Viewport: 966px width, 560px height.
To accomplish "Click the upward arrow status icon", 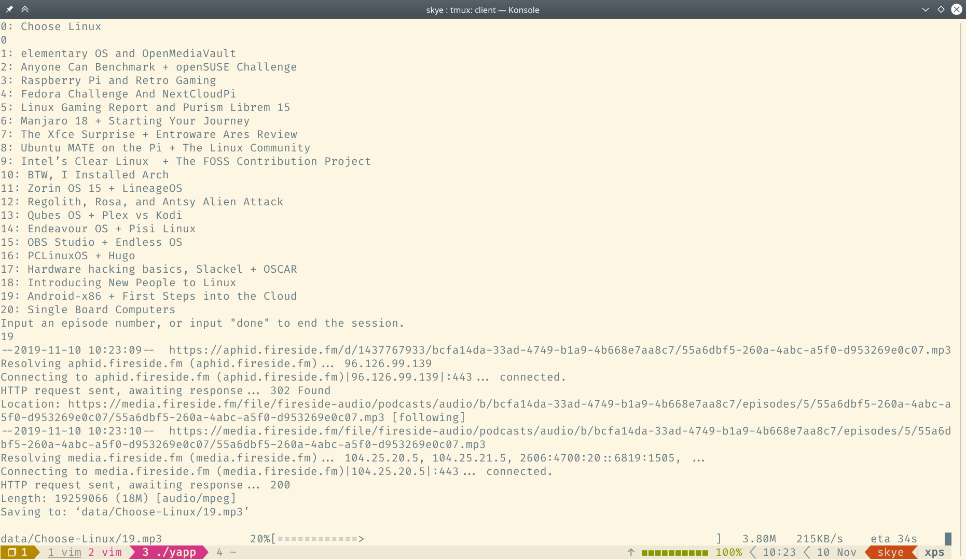I will point(631,552).
